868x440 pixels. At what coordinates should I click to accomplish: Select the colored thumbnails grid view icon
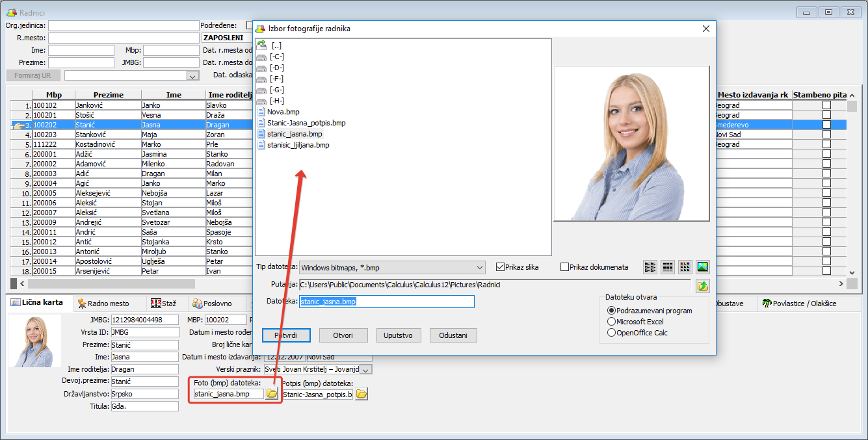685,266
